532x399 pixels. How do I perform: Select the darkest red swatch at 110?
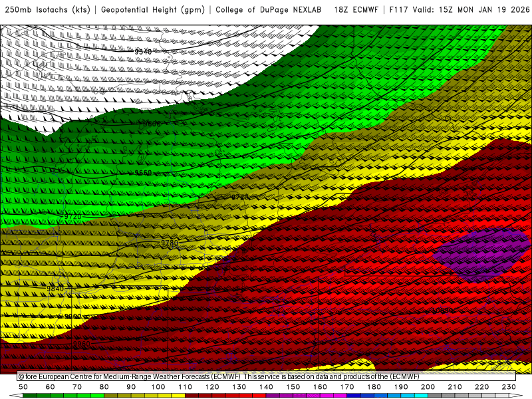tap(192, 396)
